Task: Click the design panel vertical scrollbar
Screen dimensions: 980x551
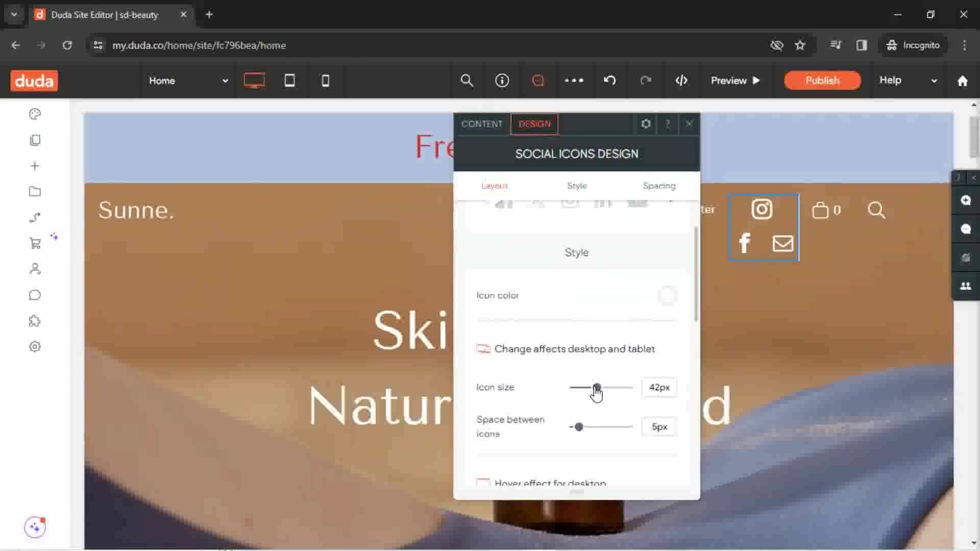Action: 696,274
